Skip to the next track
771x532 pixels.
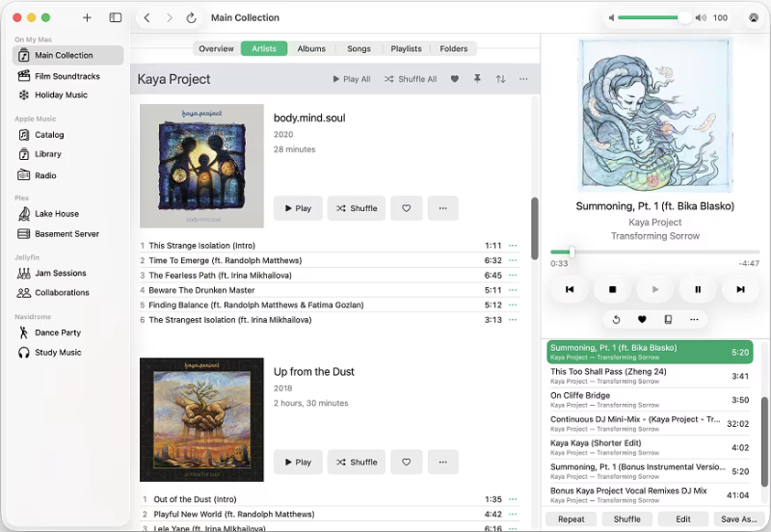740,289
